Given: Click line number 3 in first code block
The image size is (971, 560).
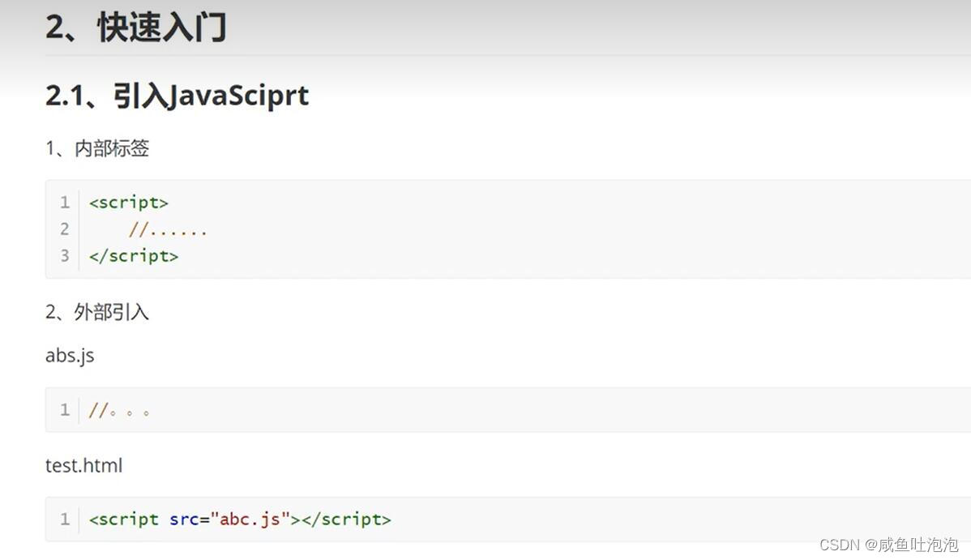Looking at the screenshot, I should (65, 256).
